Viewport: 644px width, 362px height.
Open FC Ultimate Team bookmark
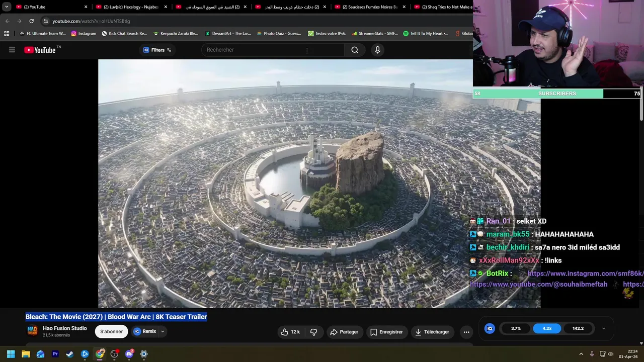click(42, 34)
